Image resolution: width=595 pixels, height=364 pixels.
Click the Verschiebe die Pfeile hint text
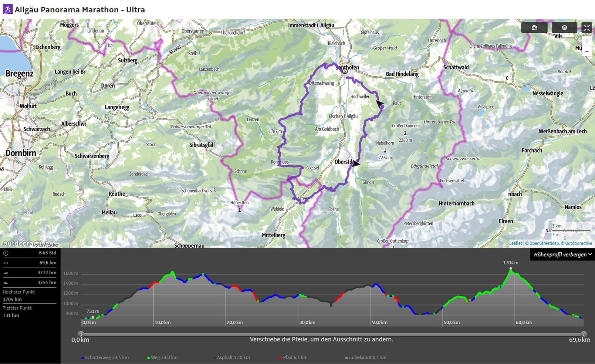pyautogui.click(x=321, y=339)
